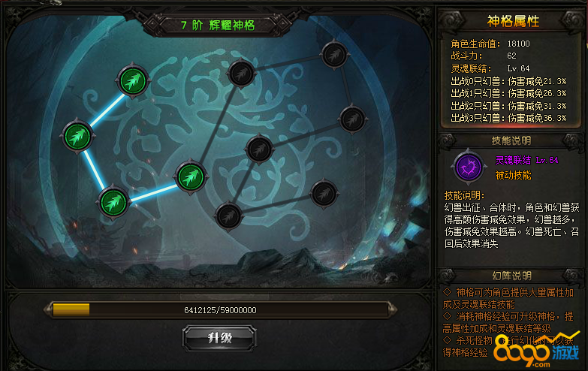Click the dark node in the middle

pyautogui.click(x=259, y=149)
